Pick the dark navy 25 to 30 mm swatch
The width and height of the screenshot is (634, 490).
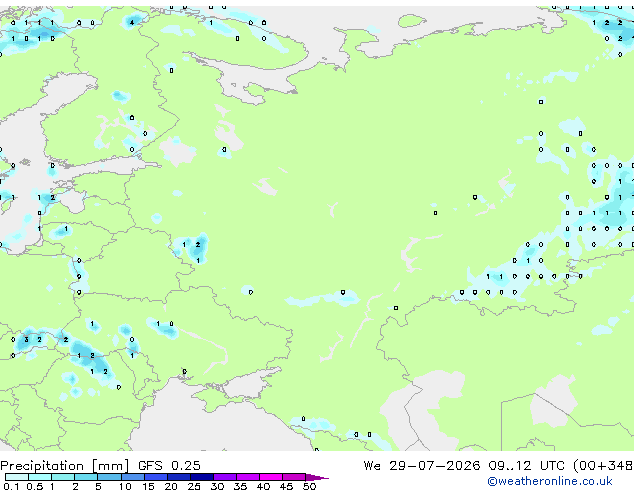pyautogui.click(x=202, y=477)
